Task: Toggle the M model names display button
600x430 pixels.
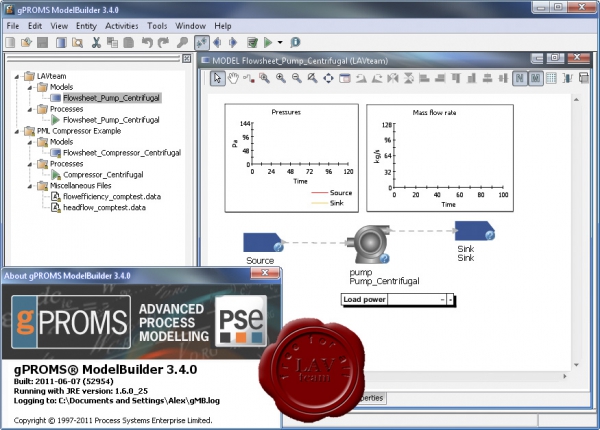Action: click(535, 78)
